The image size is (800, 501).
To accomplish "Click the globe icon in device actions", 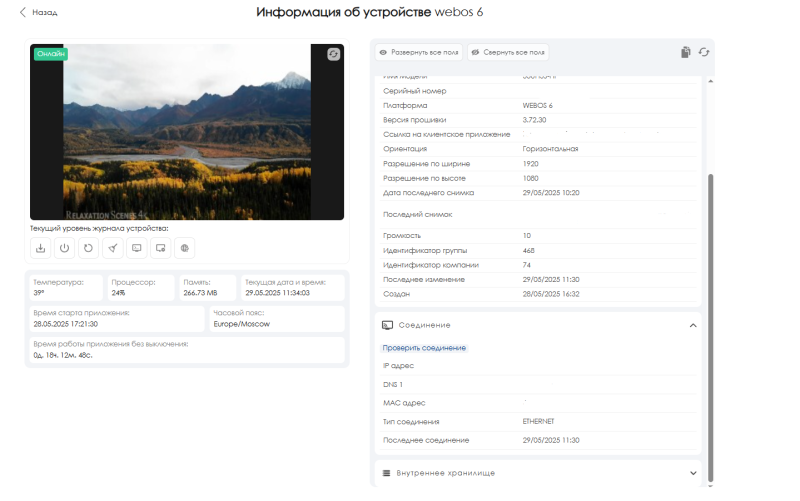I will [x=185, y=248].
